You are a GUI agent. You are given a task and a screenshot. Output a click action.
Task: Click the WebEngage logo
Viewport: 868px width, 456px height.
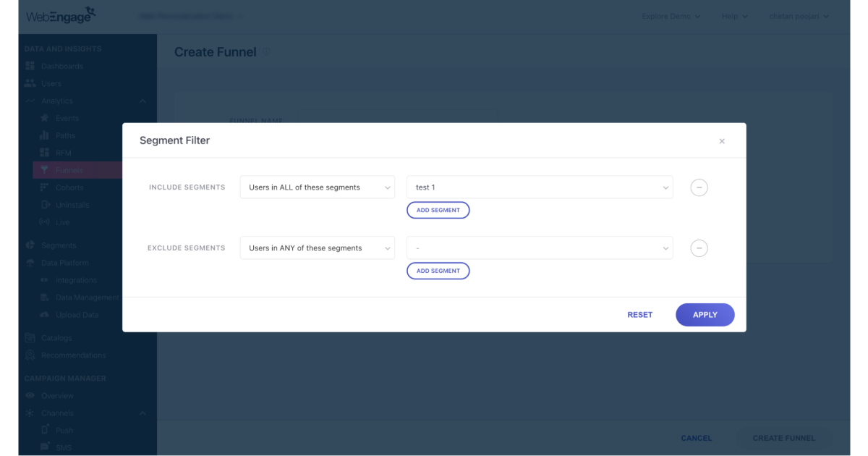click(61, 15)
